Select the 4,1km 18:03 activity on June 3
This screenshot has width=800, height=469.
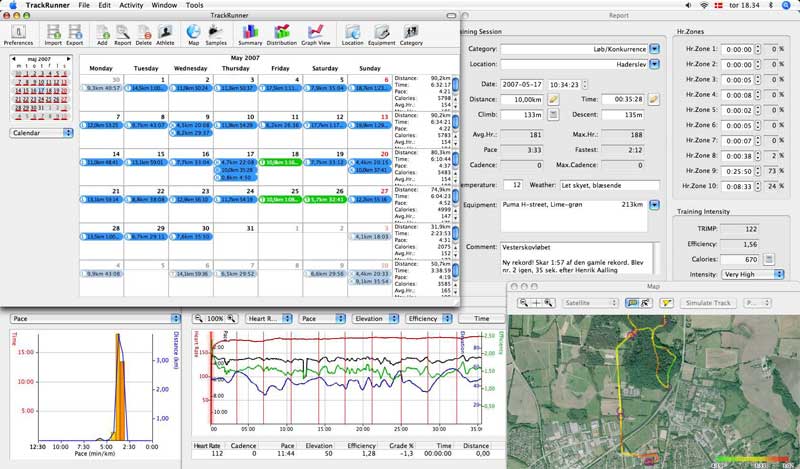(x=369, y=237)
